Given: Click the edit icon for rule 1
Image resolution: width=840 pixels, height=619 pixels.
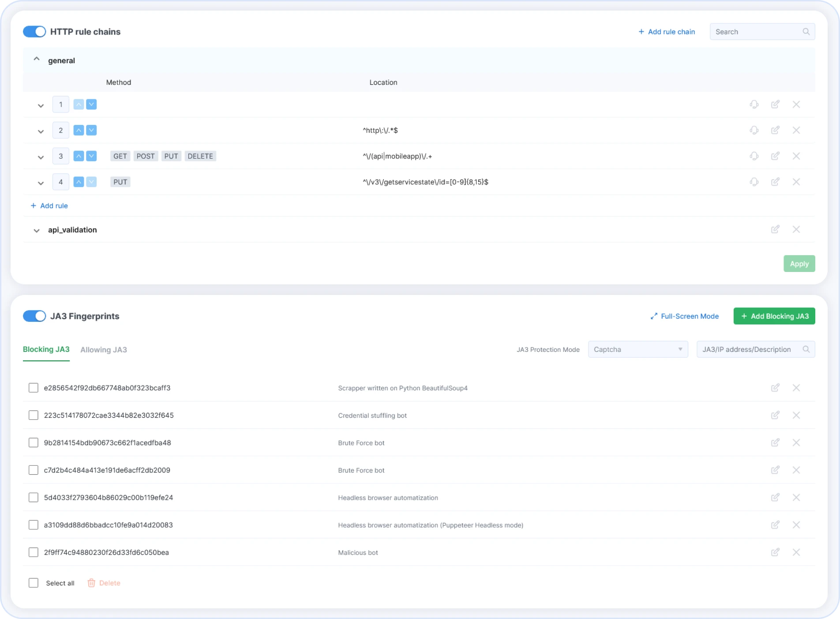Looking at the screenshot, I should point(775,105).
